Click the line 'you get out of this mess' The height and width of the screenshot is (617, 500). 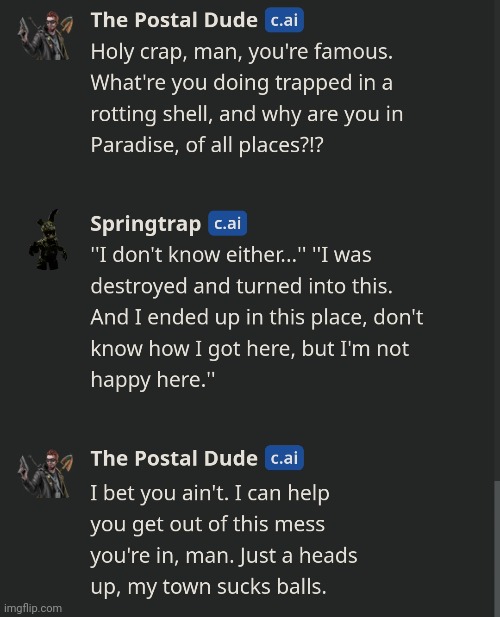tap(208, 525)
